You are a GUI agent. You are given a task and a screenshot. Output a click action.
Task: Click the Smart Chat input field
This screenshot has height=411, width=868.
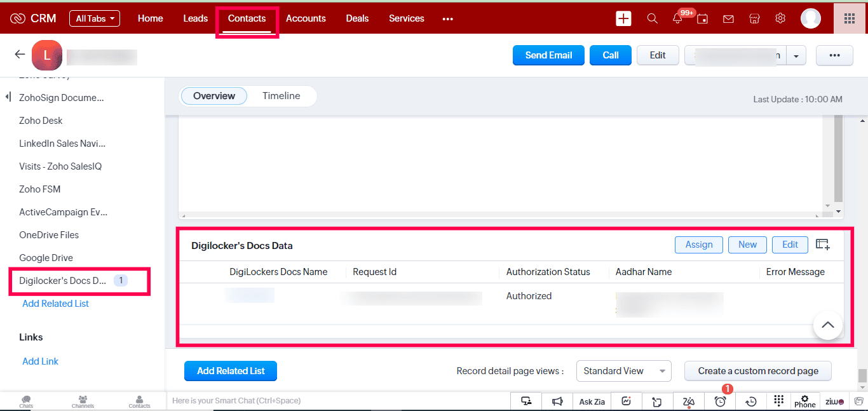[x=337, y=401]
